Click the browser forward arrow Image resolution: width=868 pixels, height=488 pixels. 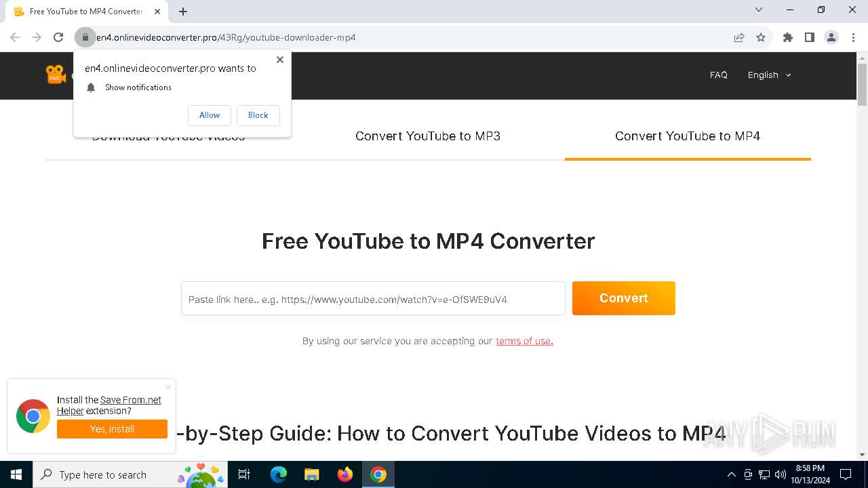pos(37,37)
